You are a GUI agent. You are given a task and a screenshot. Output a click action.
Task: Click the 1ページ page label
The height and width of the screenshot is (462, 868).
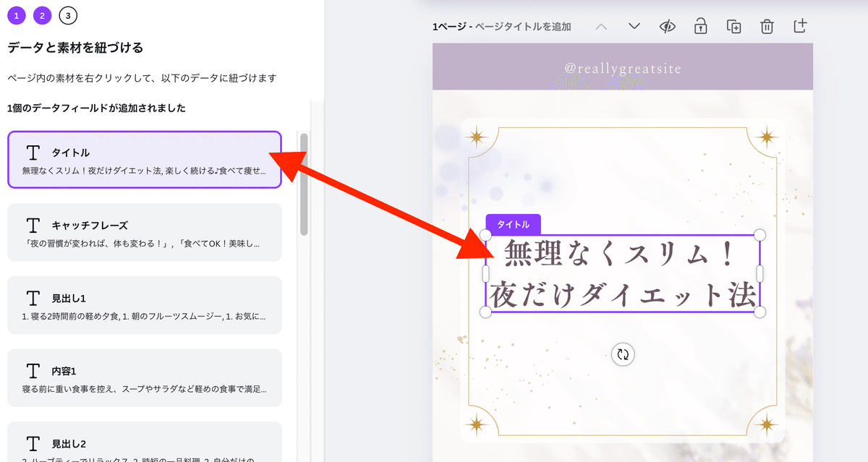point(448,27)
